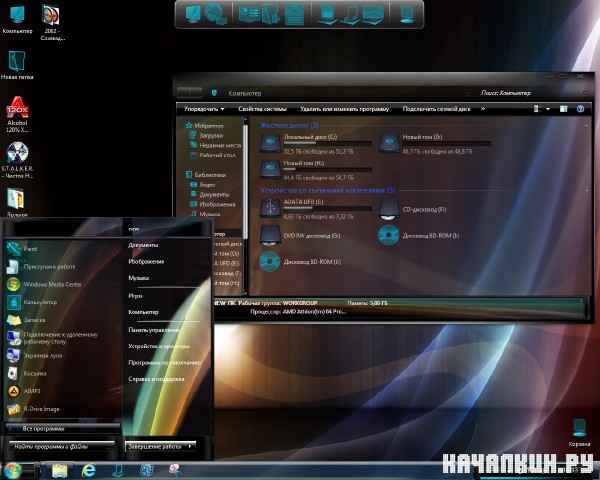This screenshot has width=600, height=480.
Task: Open Программы по умолчанию in Start menu
Action: (x=165, y=362)
